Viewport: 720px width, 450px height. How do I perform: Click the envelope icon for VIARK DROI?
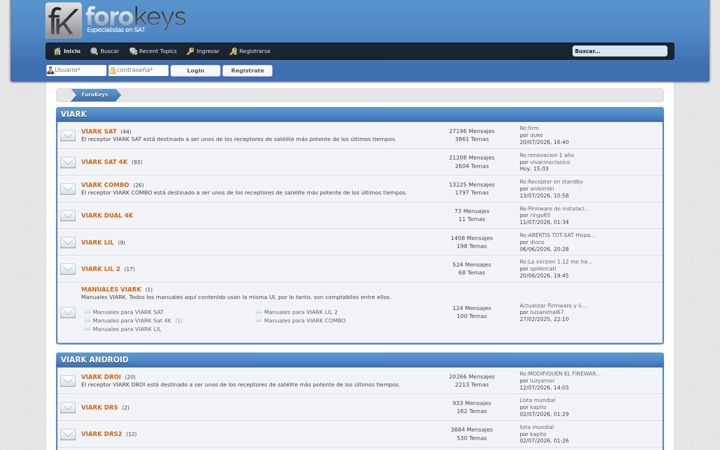pos(68,381)
